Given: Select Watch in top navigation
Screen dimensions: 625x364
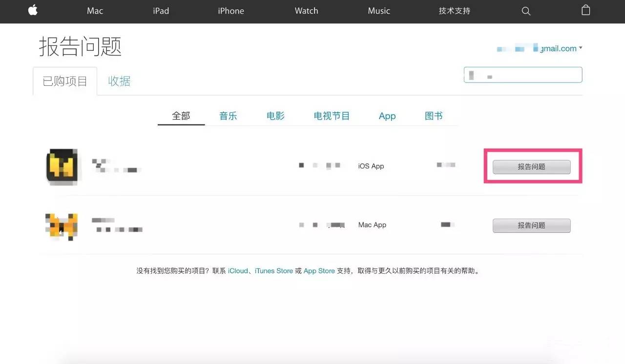Looking at the screenshot, I should coord(306,11).
